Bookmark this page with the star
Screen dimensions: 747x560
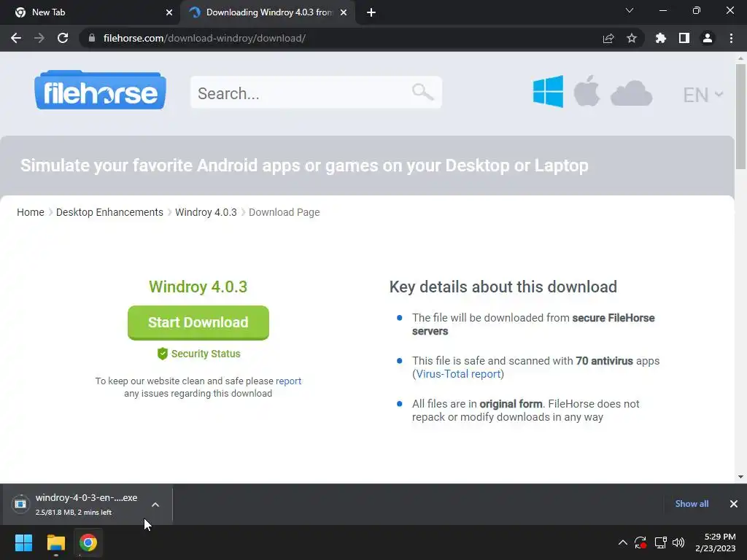click(632, 38)
